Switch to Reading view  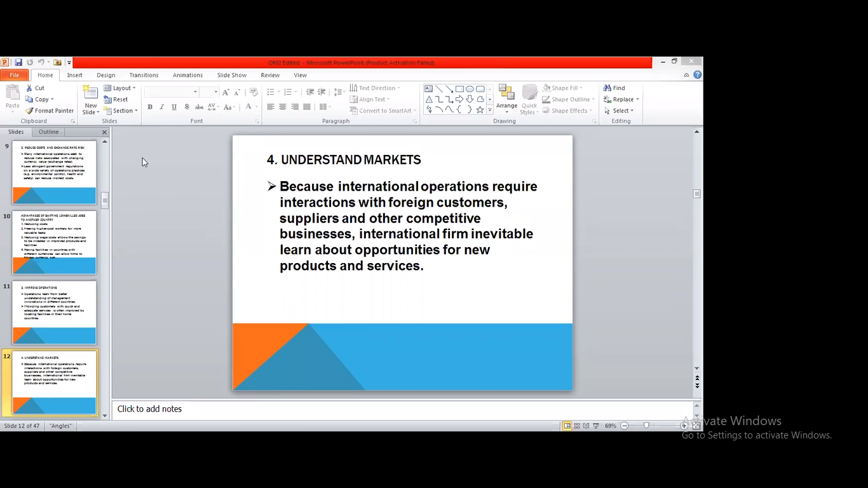586,426
